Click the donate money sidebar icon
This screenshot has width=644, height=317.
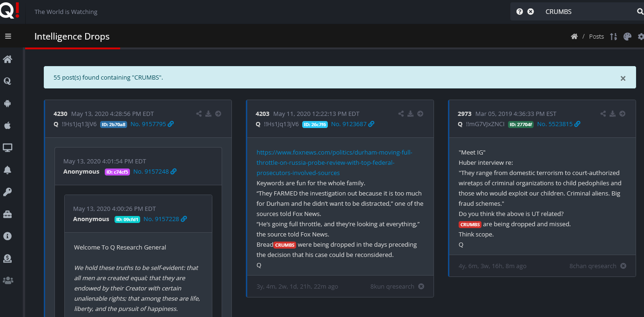pyautogui.click(x=7, y=258)
